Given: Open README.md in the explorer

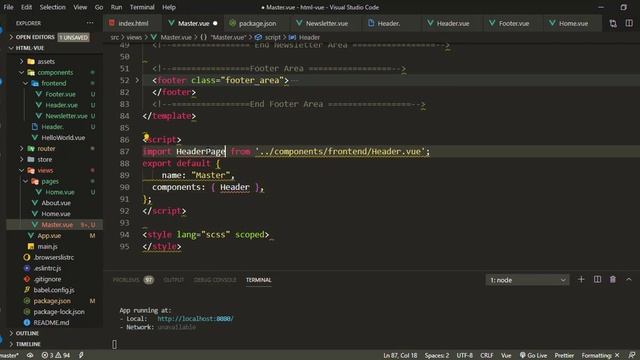Looking at the screenshot, I should click(51, 322).
